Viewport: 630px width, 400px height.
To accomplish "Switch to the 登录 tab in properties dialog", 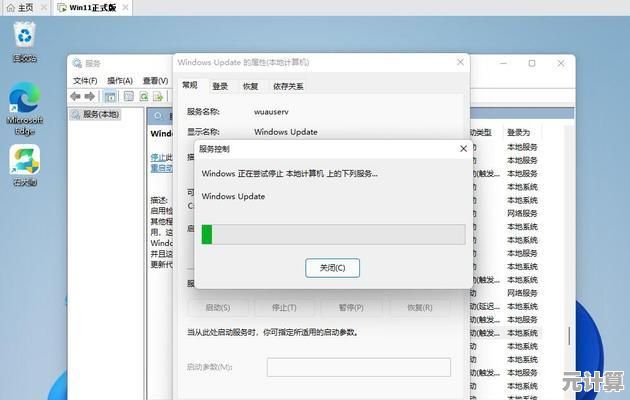I will (220, 86).
